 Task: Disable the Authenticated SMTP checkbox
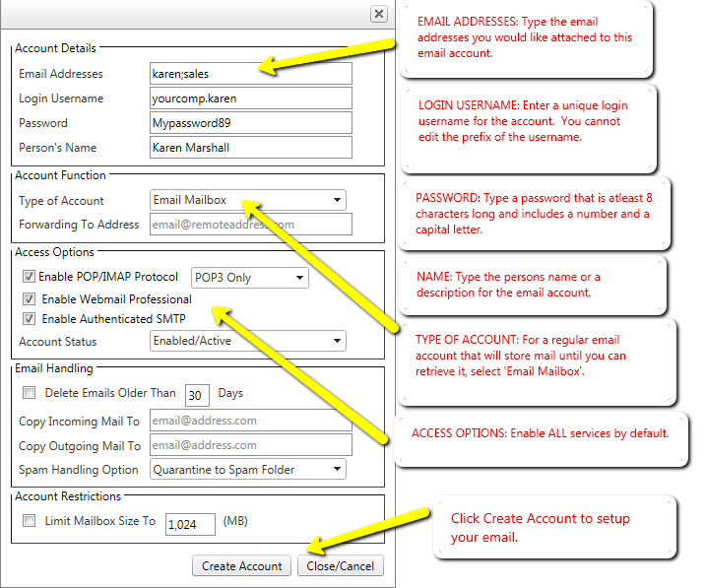(x=30, y=318)
